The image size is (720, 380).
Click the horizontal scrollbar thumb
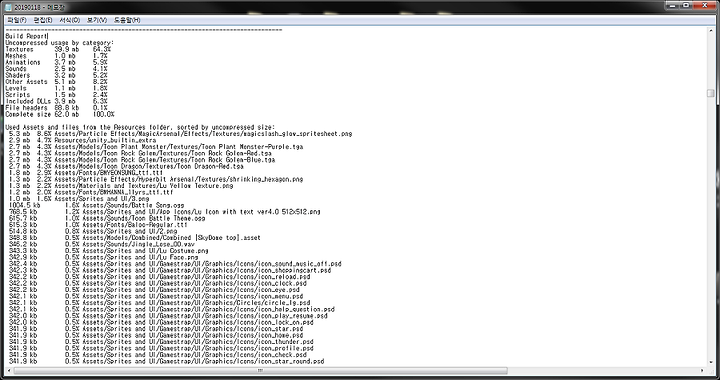[260, 371]
